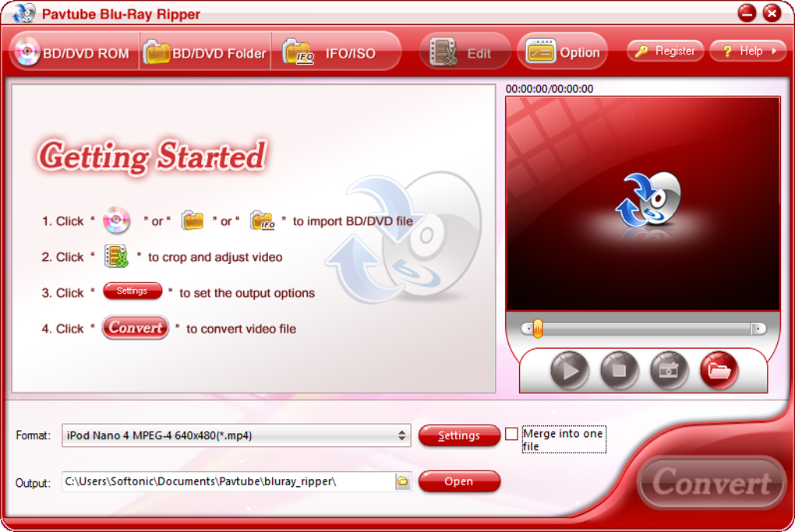Image resolution: width=795 pixels, height=532 pixels.
Task: Close the Pavtube Blu-Ray Ripper window
Action: pos(772,13)
